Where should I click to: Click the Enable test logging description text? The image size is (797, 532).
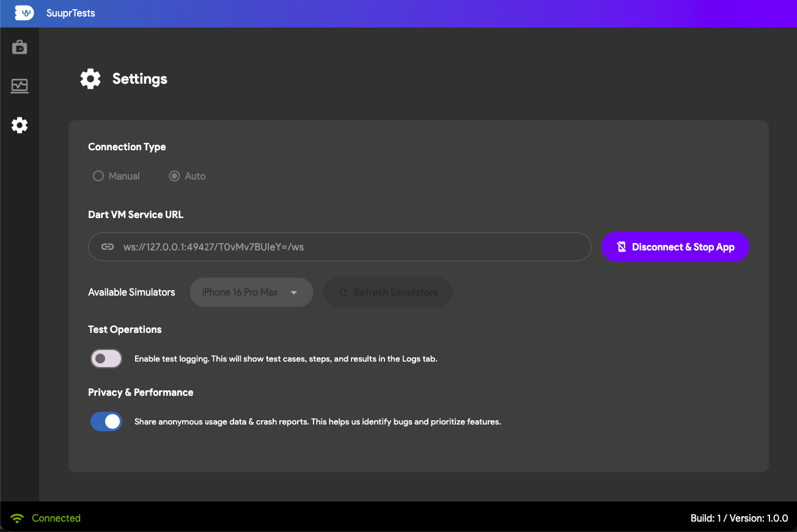[286, 359]
